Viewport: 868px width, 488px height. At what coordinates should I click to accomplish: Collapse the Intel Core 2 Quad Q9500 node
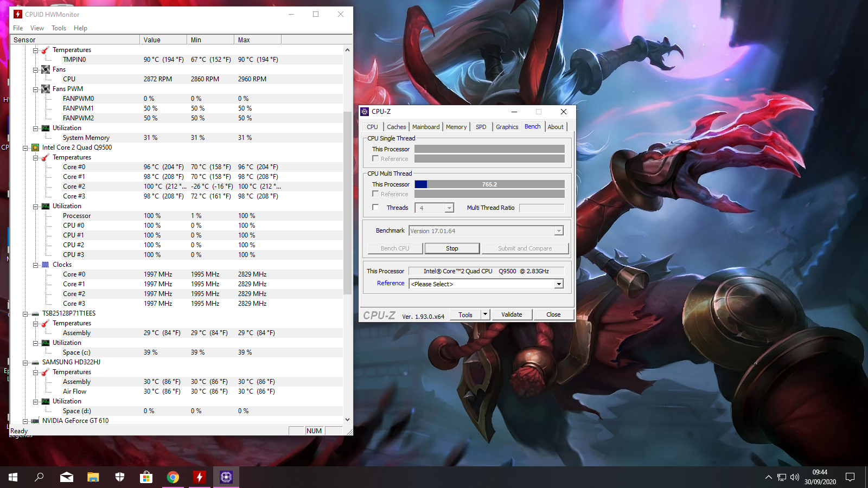pos(25,147)
